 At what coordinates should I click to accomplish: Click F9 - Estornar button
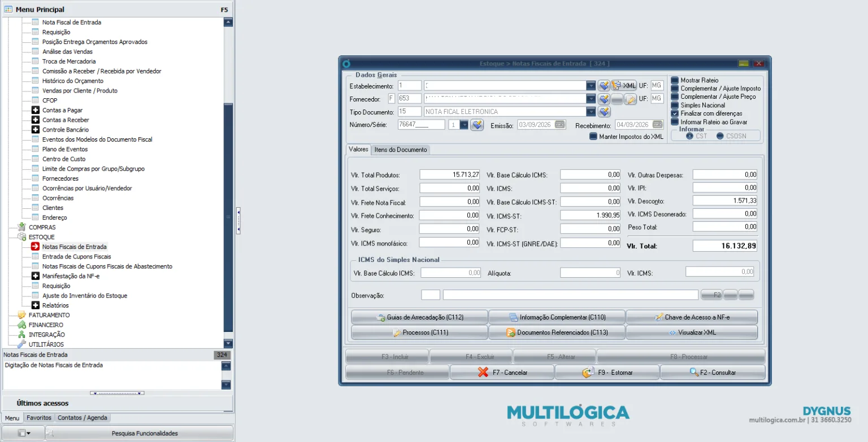click(607, 373)
